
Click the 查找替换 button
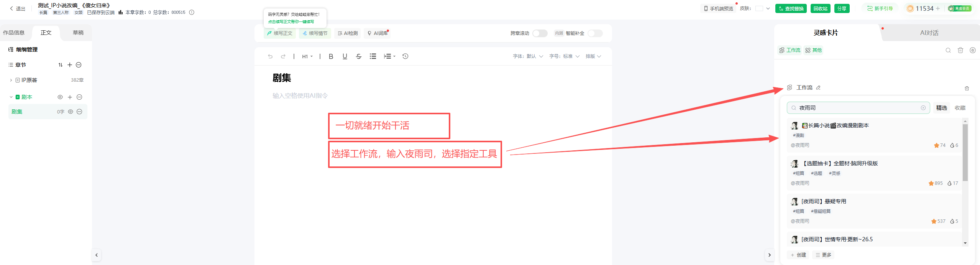[x=791, y=8]
